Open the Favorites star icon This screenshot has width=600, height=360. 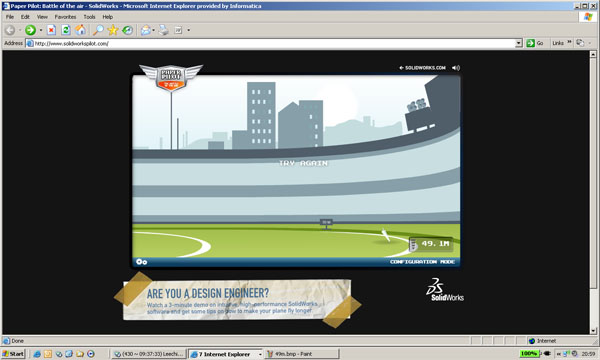pyautogui.click(x=113, y=30)
